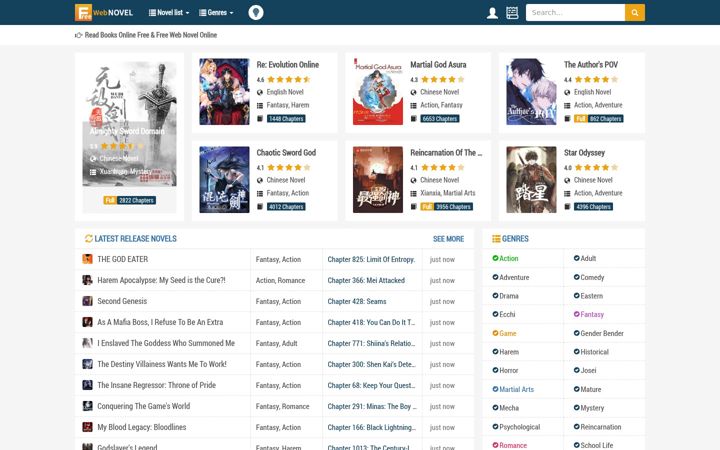Open the Chaotic Sword God title link
The image size is (720, 450).
click(x=286, y=153)
